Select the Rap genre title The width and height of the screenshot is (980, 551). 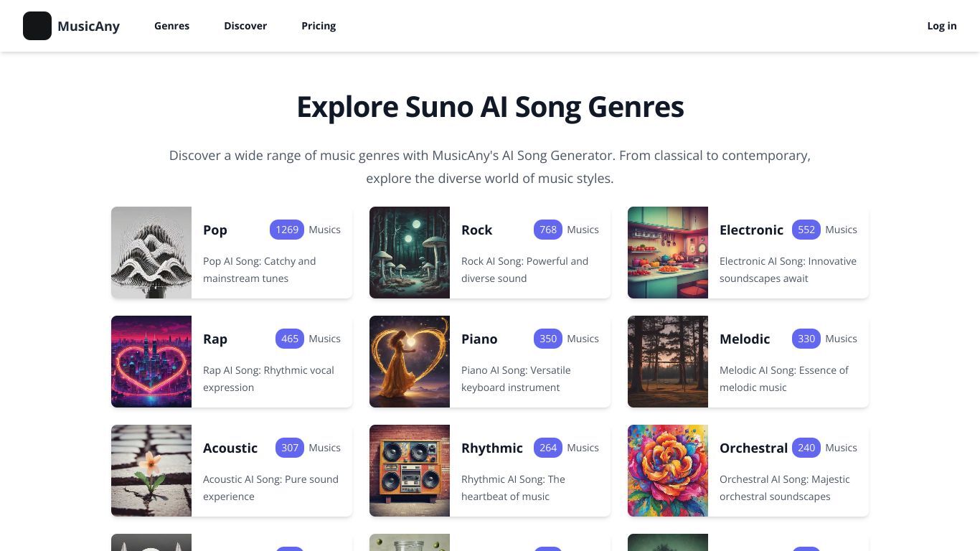215,339
